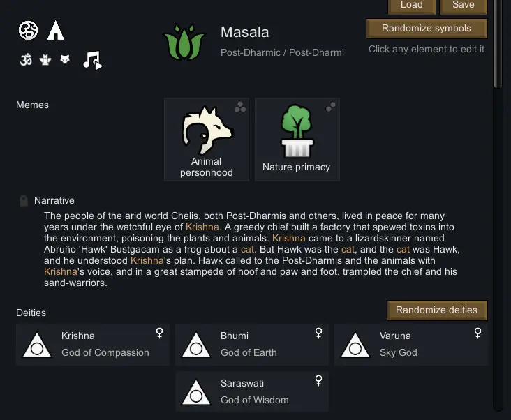Click the green lotus ideoligion symbol
The width and height of the screenshot is (511, 420).
point(184,42)
